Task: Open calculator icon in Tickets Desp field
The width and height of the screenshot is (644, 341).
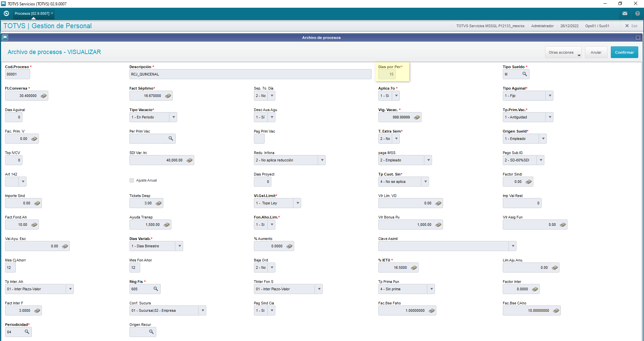Action: 159,203
